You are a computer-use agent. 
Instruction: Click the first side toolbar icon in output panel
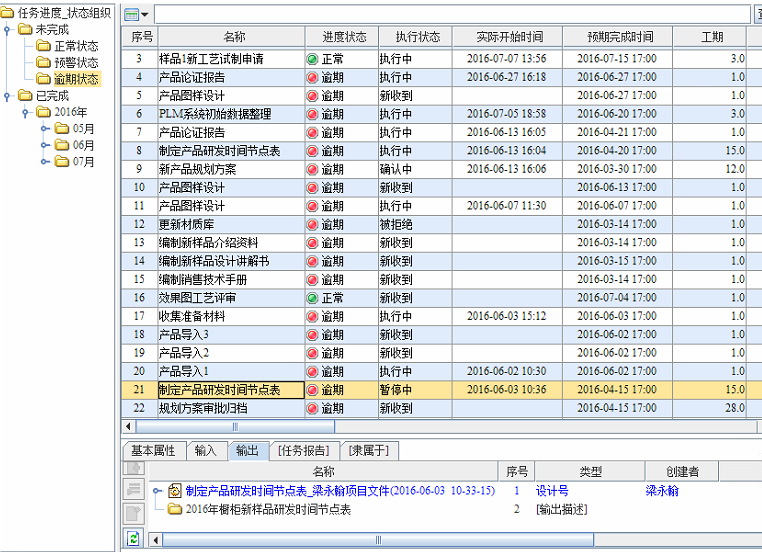tap(133, 469)
